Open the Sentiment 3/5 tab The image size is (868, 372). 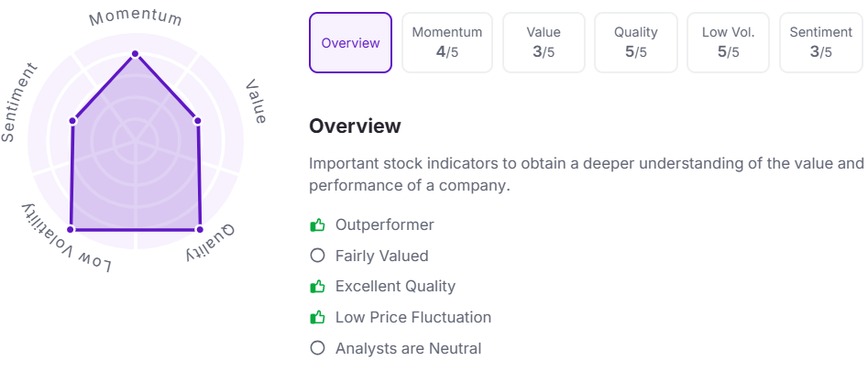pyautogui.click(x=821, y=43)
